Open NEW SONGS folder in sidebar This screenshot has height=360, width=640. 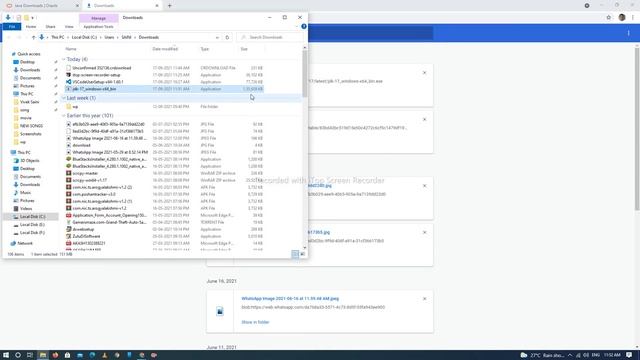[31, 126]
